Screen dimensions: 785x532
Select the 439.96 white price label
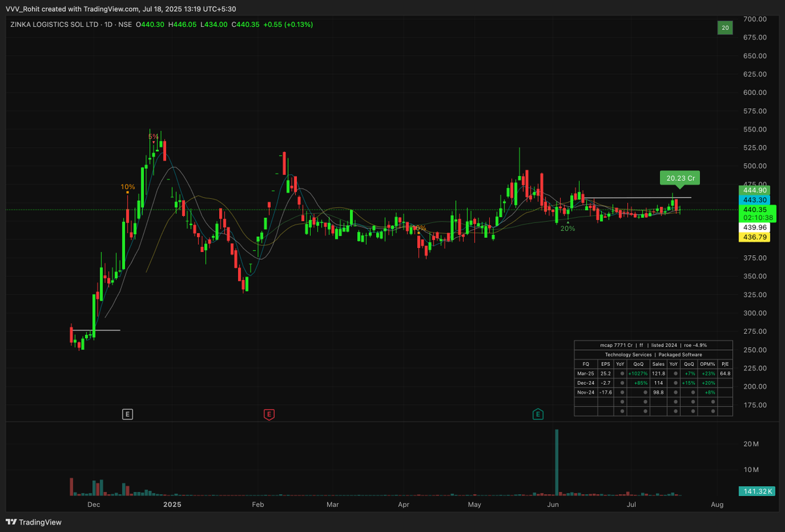point(754,227)
